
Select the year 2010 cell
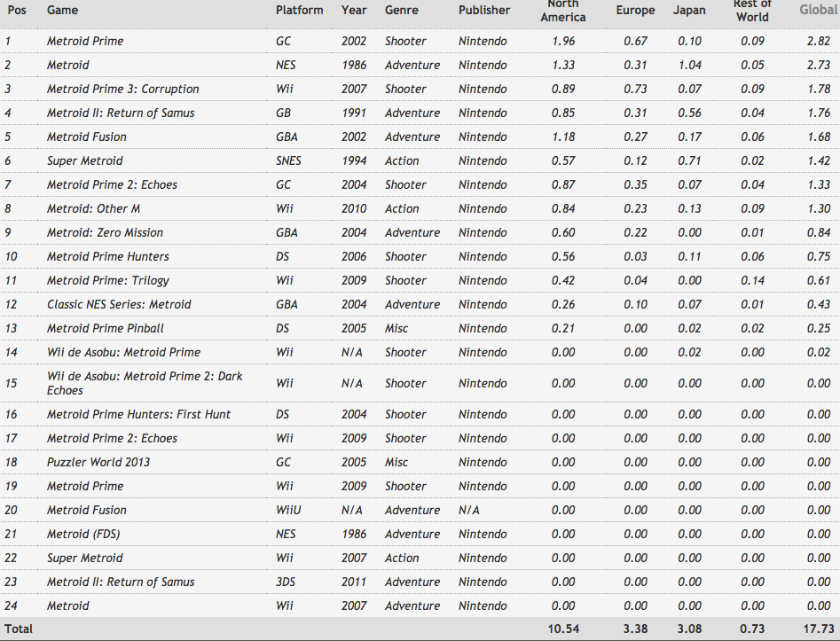(x=354, y=209)
